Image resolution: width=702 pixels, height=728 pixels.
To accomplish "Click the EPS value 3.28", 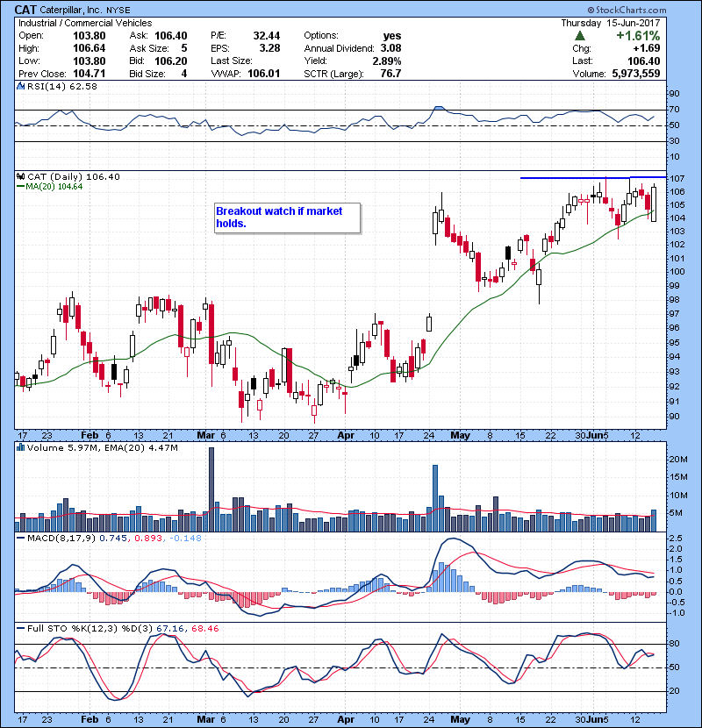I will click(270, 48).
